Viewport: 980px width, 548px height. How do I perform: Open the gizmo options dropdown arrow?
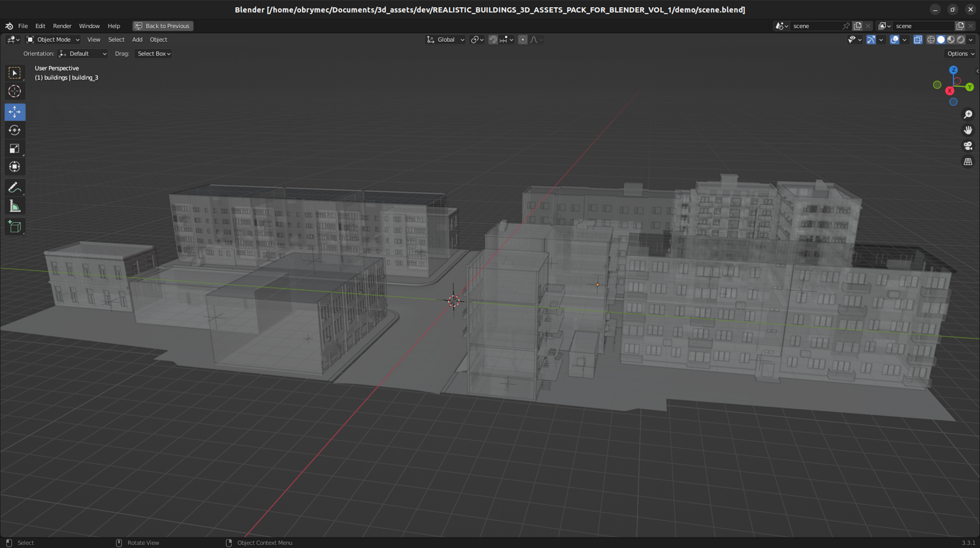click(x=881, y=40)
